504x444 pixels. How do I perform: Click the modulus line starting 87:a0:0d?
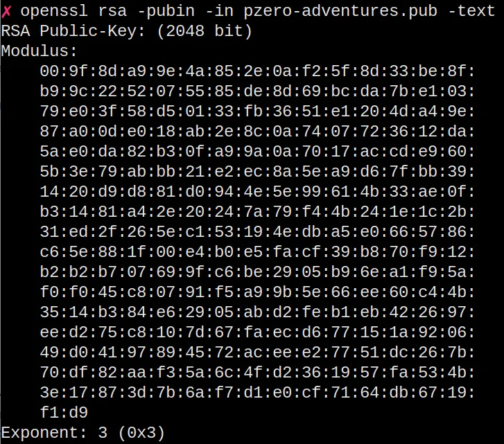pos(257,132)
